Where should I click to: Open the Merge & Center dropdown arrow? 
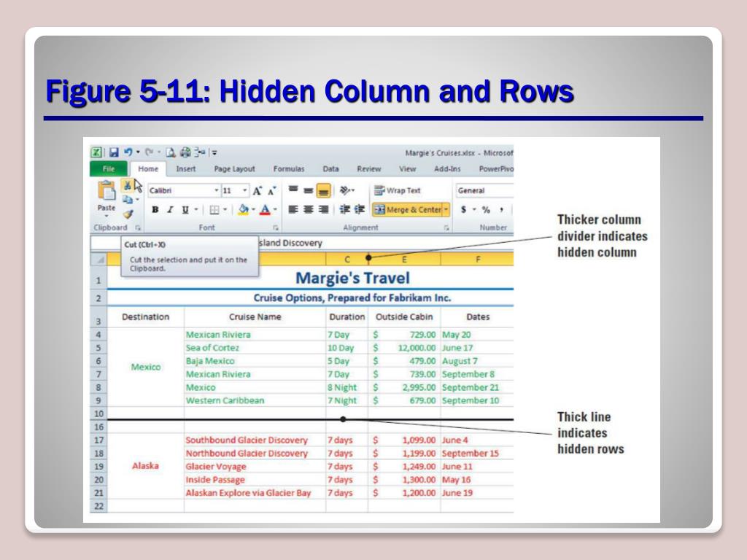pos(446,209)
